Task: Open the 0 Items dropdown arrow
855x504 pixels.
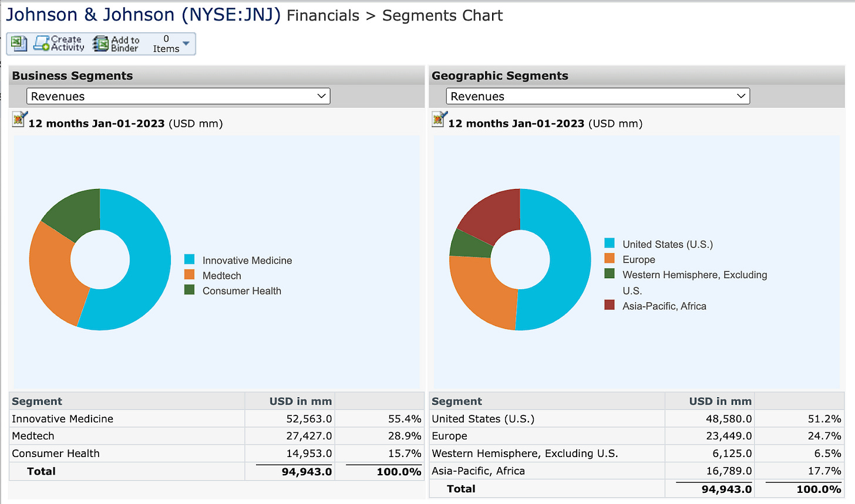Action: (186, 43)
